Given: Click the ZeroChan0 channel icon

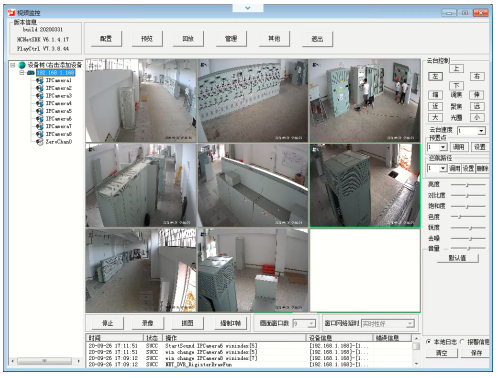Looking at the screenshot, I should pos(40,142).
